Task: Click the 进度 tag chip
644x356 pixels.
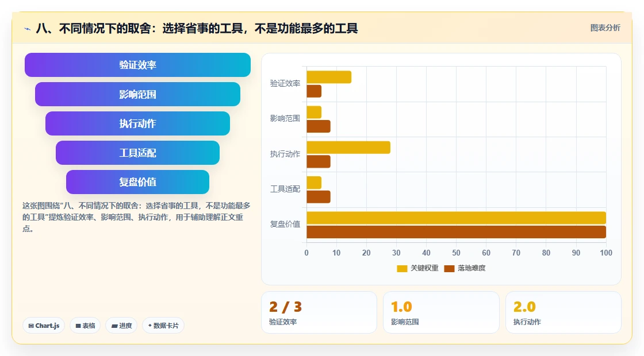Action: click(121, 326)
